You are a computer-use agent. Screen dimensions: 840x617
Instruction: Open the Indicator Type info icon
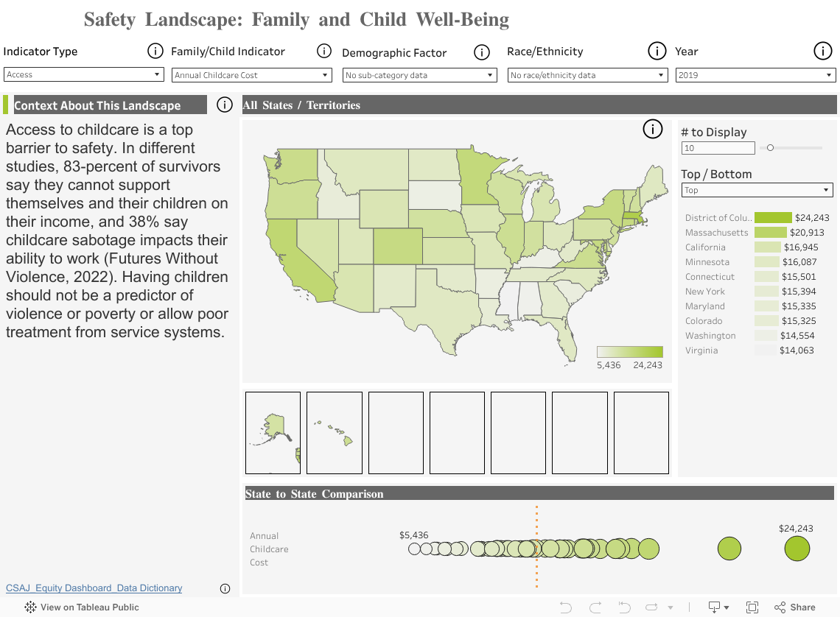(x=155, y=51)
